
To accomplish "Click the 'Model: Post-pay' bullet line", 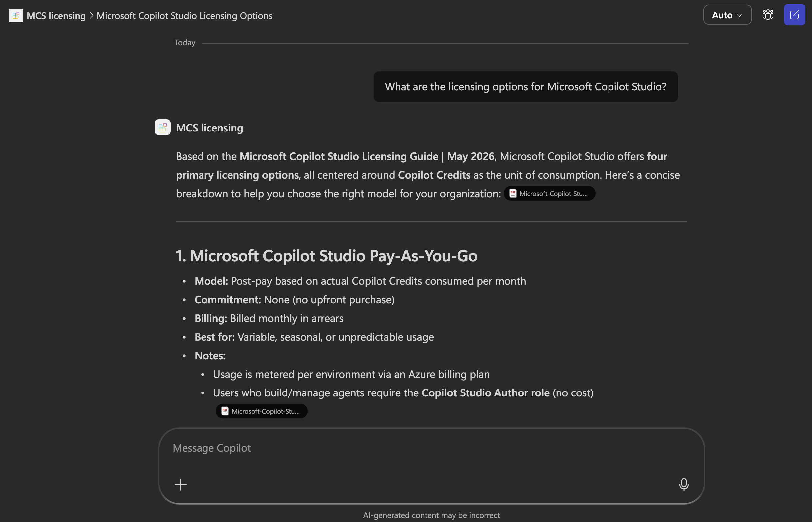I will [360, 281].
